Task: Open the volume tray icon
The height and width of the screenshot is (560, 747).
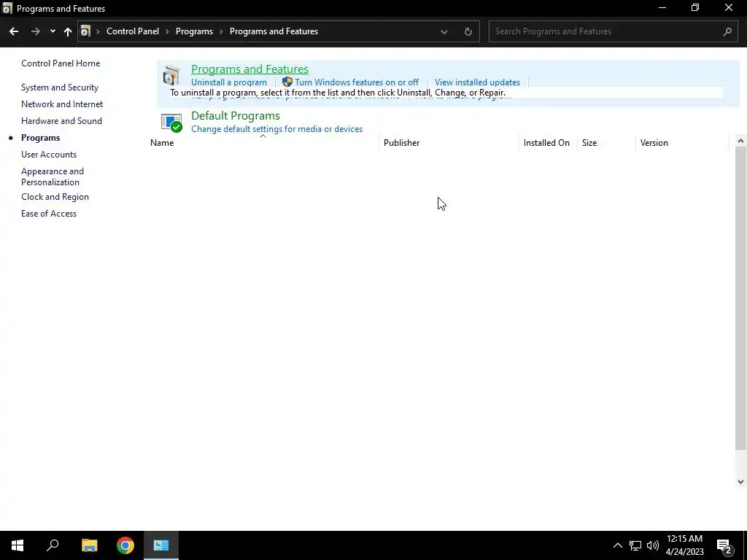Action: pos(653,545)
